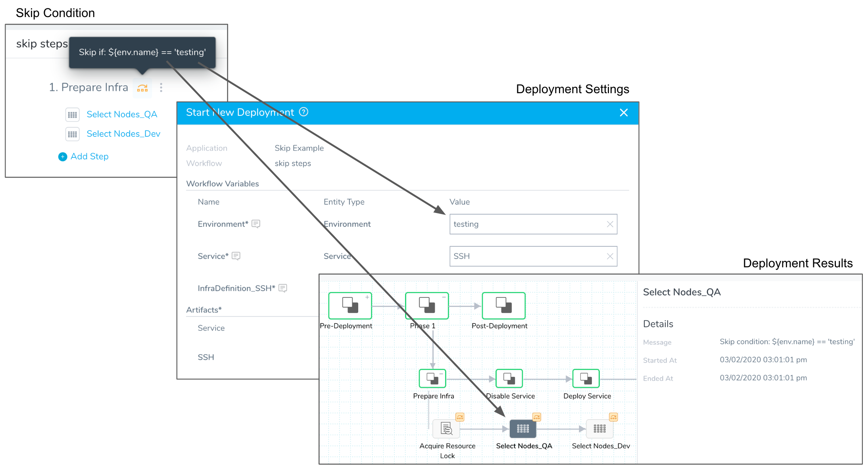Select the Select Nodes_QA execution node
The width and height of the screenshot is (868, 468).
pos(523,429)
